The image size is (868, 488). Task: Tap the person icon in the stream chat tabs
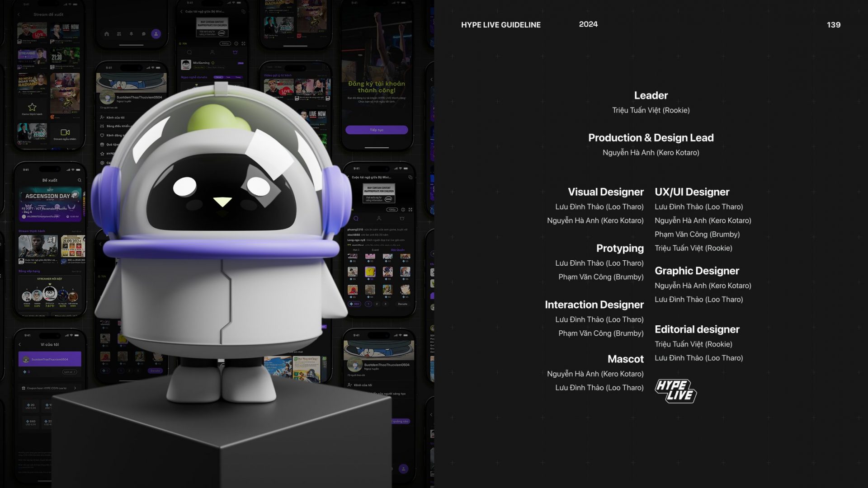tap(379, 218)
